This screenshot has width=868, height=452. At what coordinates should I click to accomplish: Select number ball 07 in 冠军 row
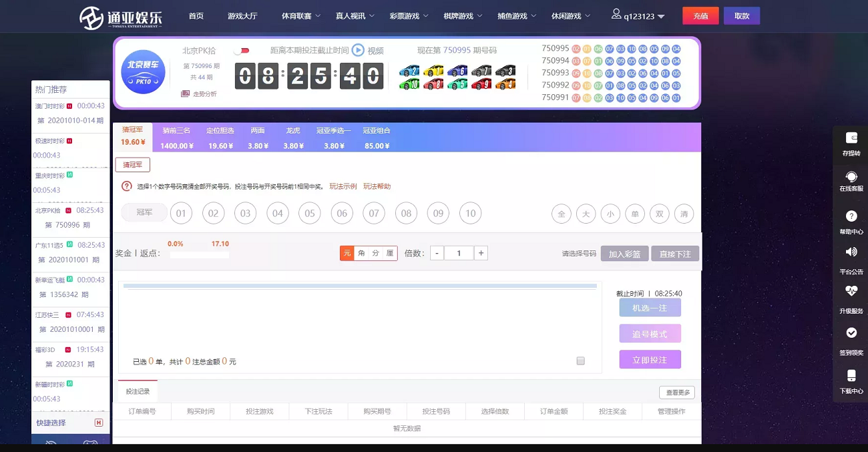pos(373,213)
